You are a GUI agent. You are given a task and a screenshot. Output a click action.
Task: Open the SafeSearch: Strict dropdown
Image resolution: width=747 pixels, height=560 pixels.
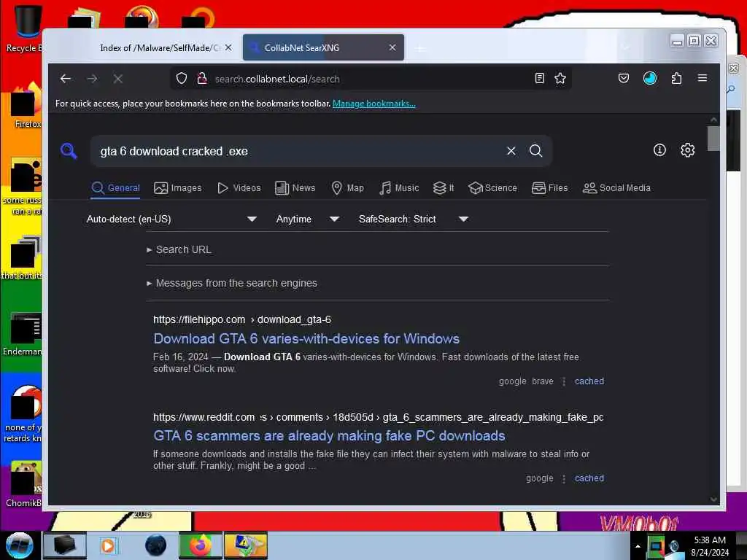click(414, 219)
